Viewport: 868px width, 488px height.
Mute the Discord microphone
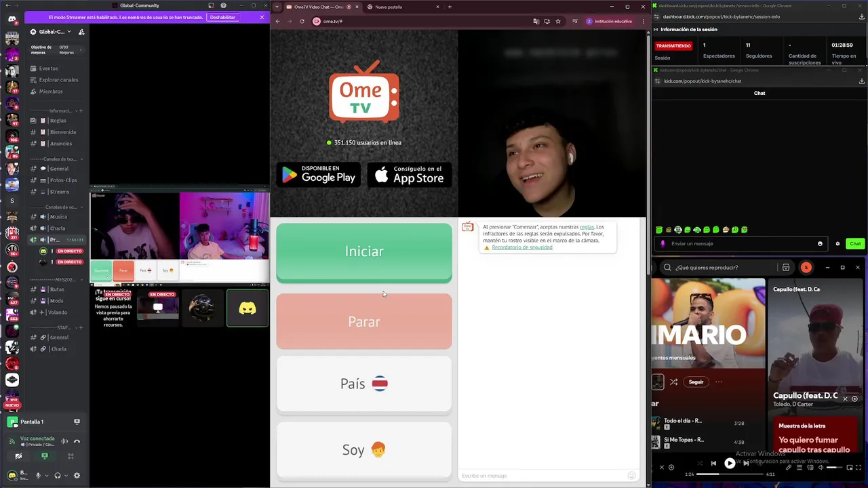tap(38, 476)
